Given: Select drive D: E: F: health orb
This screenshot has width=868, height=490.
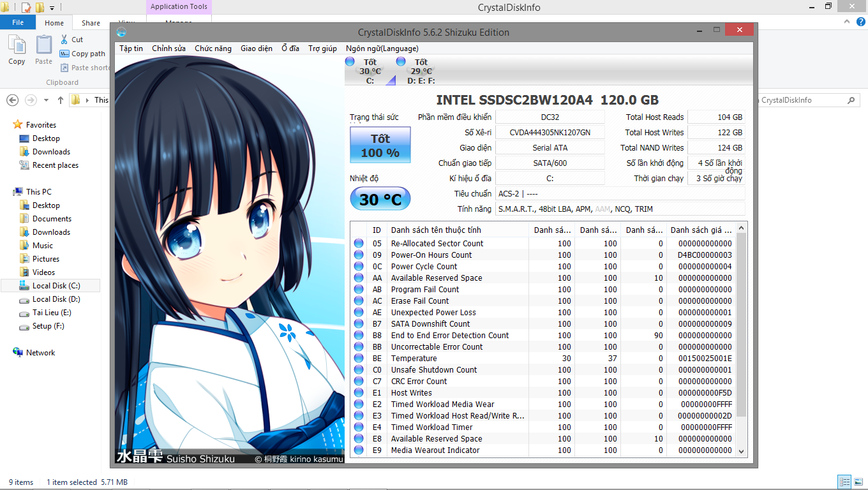Looking at the screenshot, I should tap(401, 61).
